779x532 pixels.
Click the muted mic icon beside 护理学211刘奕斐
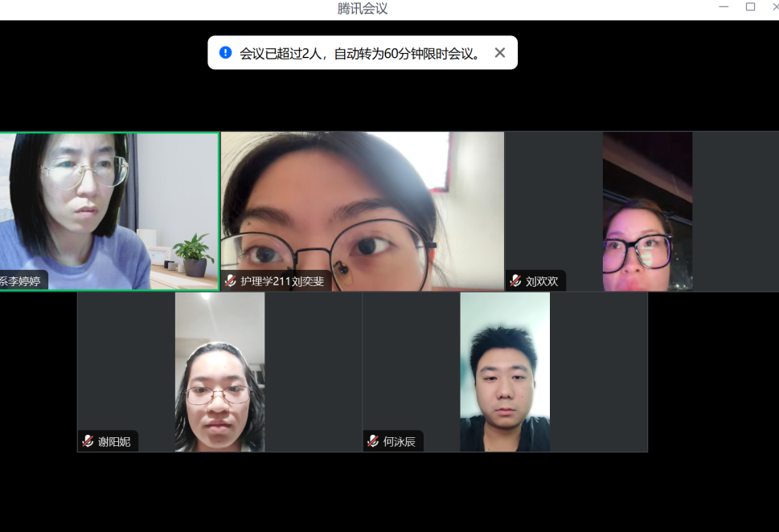click(x=231, y=281)
